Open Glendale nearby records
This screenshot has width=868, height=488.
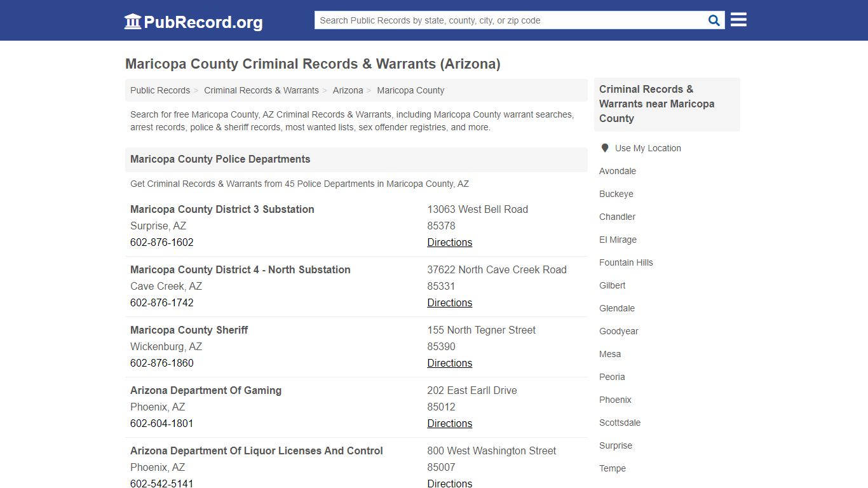617,308
